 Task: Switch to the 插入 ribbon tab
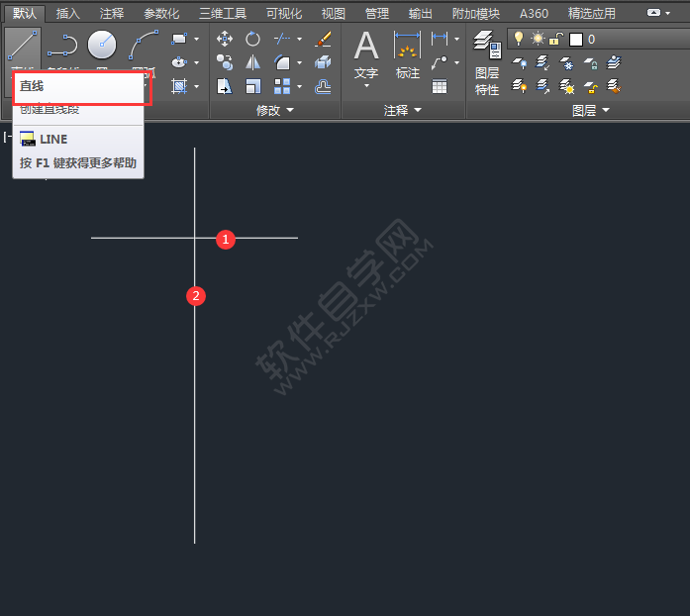click(x=68, y=14)
